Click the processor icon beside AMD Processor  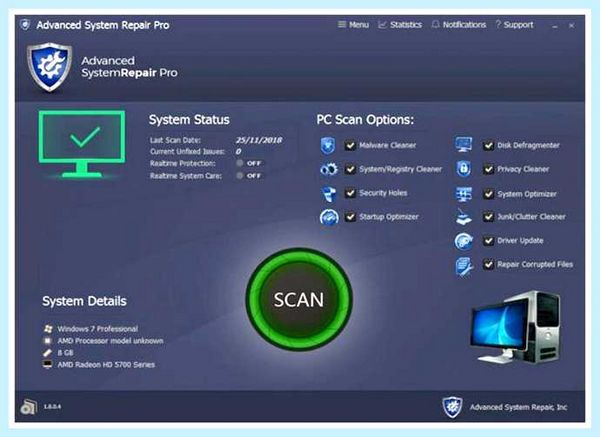pyautogui.click(x=48, y=341)
